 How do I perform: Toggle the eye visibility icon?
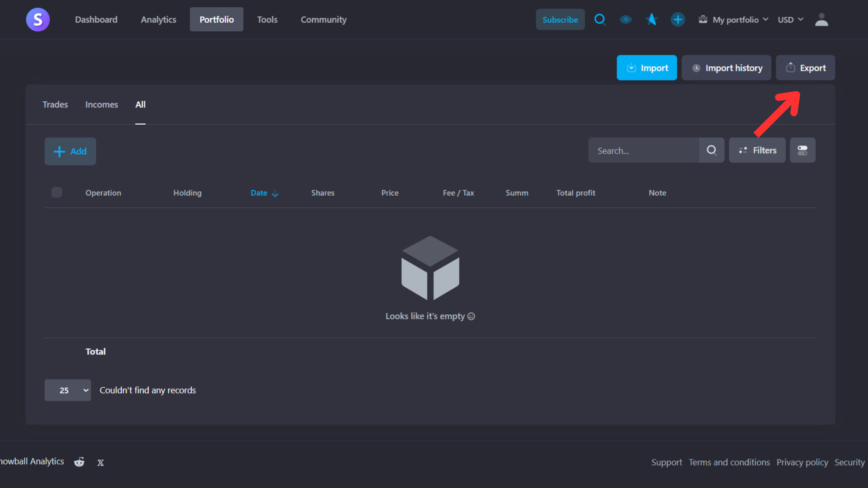[x=626, y=19]
